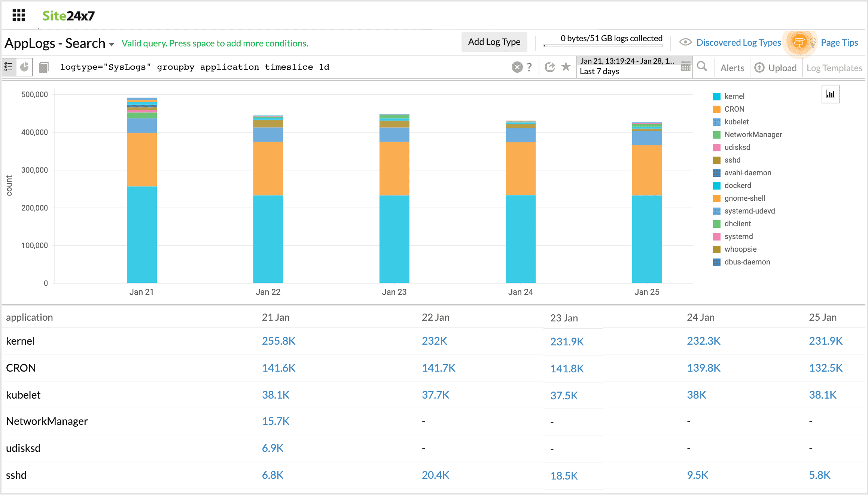Open the Alerts tab

(732, 68)
